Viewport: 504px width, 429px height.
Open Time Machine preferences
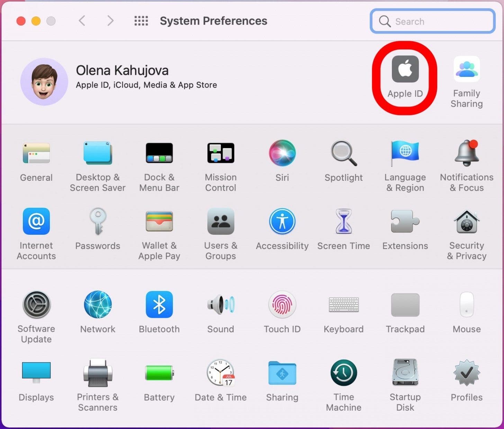[x=343, y=373]
